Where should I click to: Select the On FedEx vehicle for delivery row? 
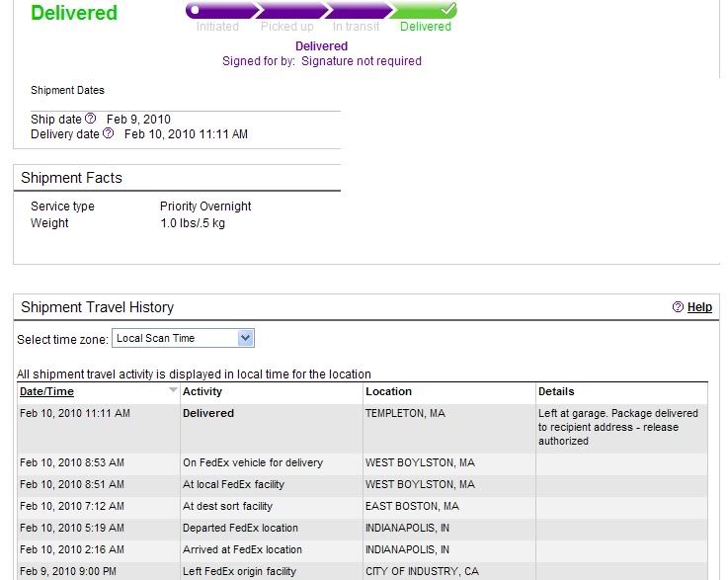coord(363,463)
